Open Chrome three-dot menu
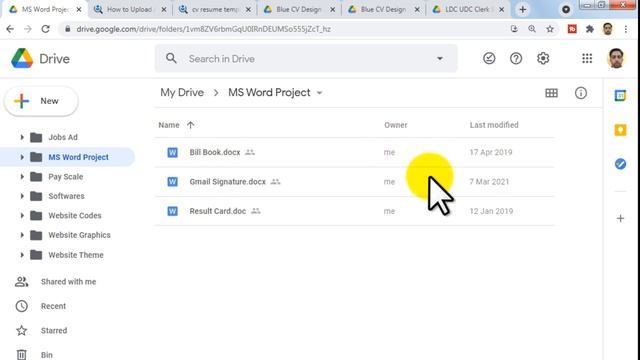640x360 pixels. [626, 29]
